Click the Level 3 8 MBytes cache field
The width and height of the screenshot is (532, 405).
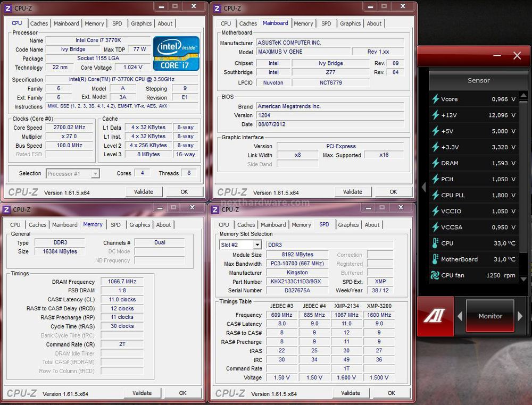click(148, 154)
